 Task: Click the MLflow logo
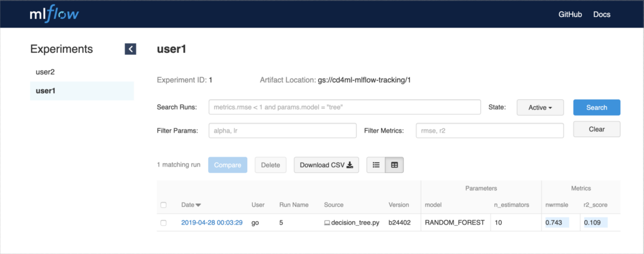click(55, 14)
